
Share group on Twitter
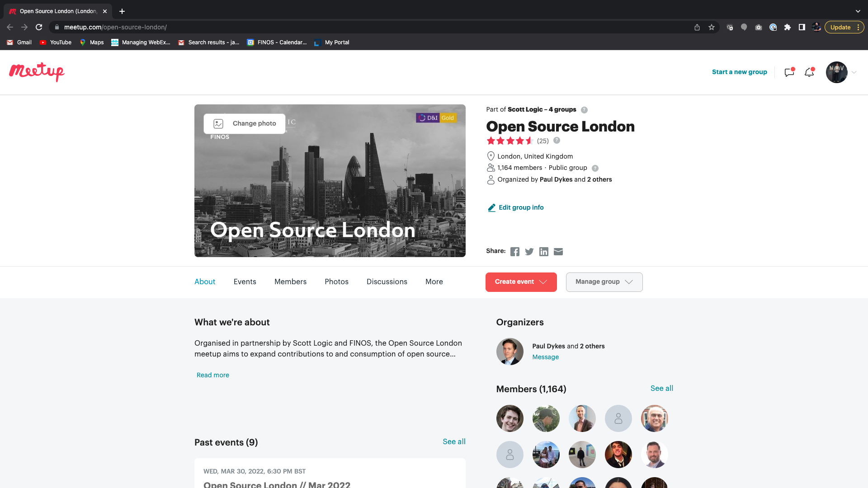pos(529,252)
